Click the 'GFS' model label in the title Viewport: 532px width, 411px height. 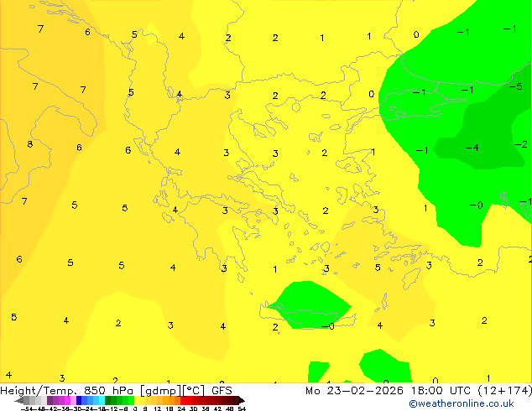222,391
